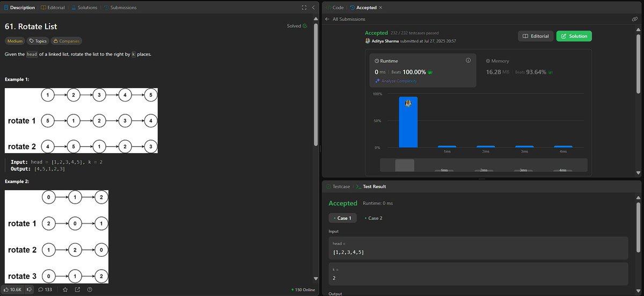The width and height of the screenshot is (644, 296).
Task: Click Analyze Complexity
Action: pos(396,81)
